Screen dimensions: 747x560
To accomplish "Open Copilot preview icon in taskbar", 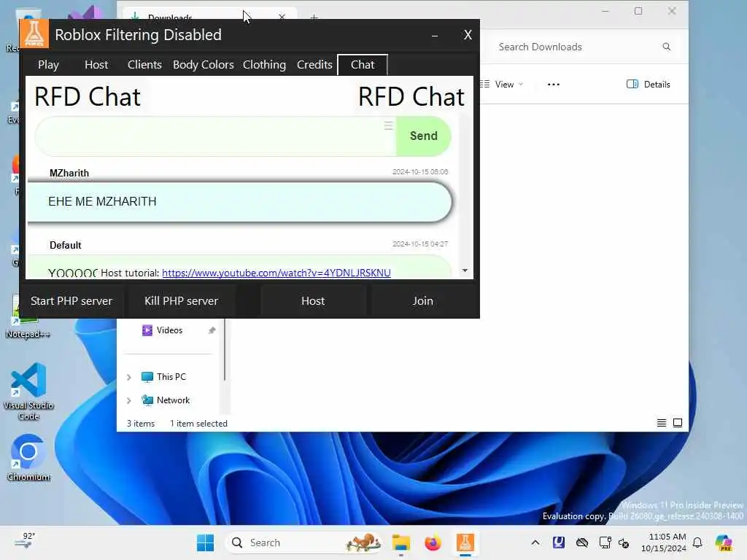I will click(x=723, y=542).
